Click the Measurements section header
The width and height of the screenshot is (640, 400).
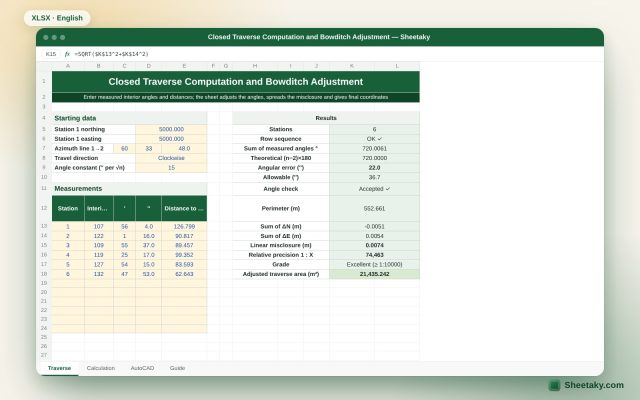click(130, 189)
